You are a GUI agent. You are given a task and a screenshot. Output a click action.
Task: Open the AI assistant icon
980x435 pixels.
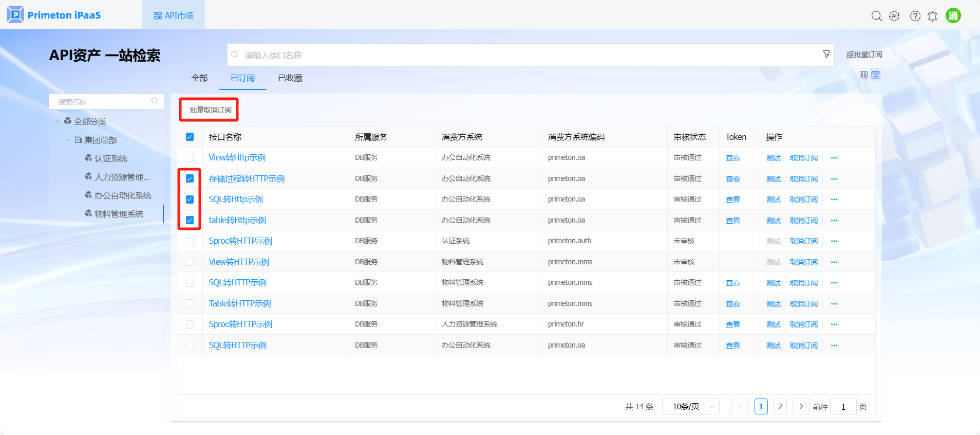894,16
